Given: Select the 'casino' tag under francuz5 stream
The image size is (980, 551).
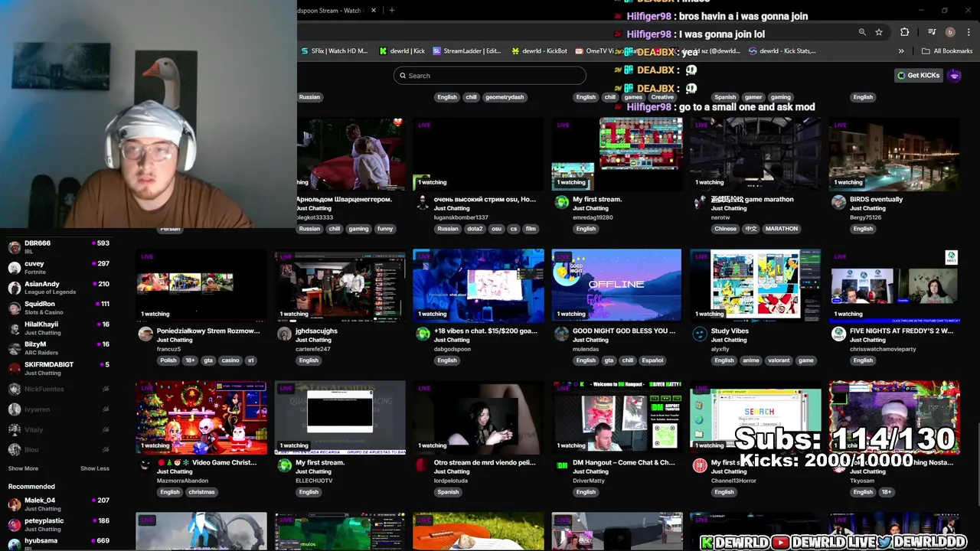Looking at the screenshot, I should pos(230,360).
